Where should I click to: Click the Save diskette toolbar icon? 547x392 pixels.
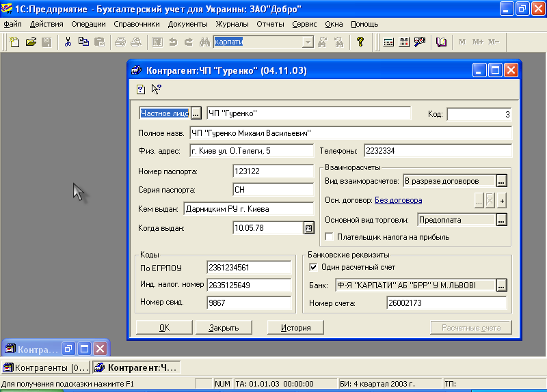(x=46, y=42)
